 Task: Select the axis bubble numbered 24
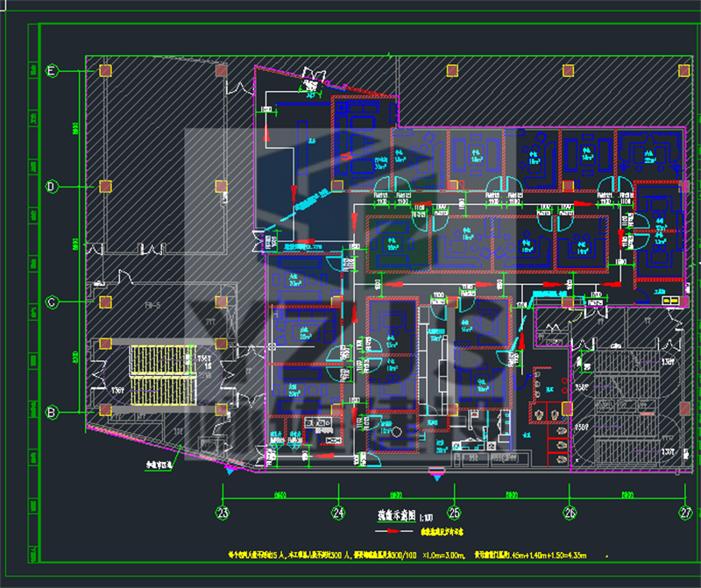pos(337,513)
